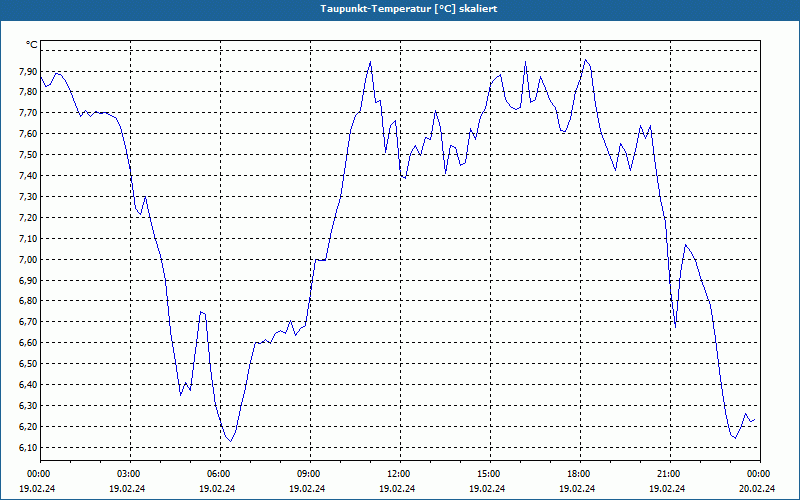The image size is (800, 500).
Task: Click the 19.02.24 date under 06:00
Action: [217, 488]
